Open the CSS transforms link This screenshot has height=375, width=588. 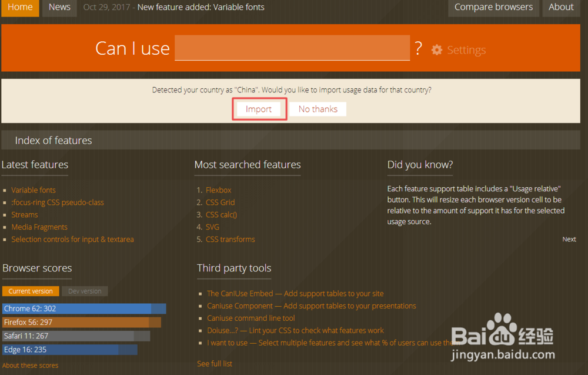click(230, 240)
